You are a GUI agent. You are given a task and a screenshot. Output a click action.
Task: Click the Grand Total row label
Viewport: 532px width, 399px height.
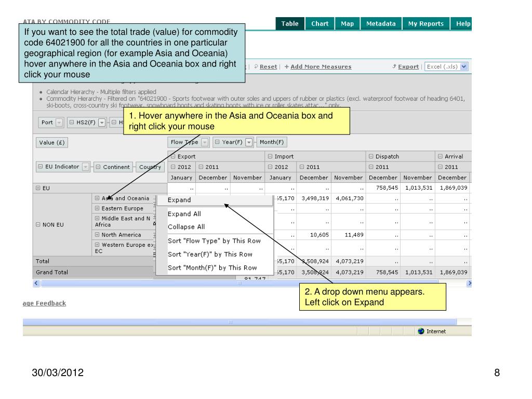coord(52,272)
